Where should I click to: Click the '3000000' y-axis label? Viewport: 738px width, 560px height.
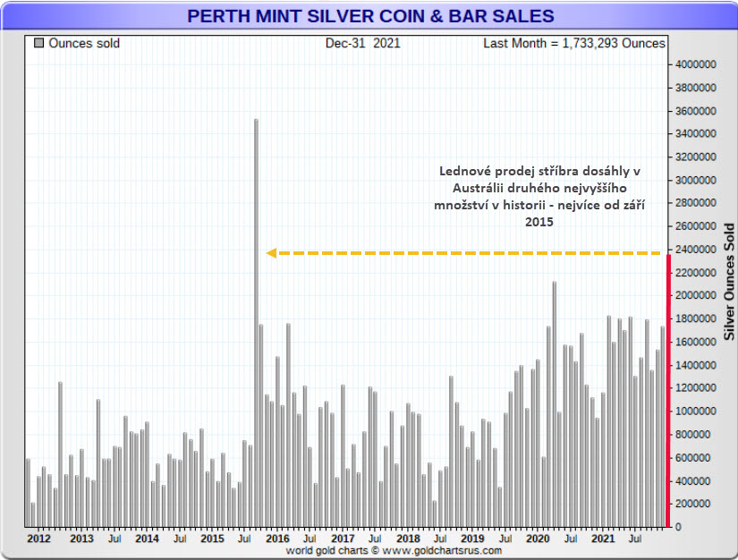click(696, 180)
